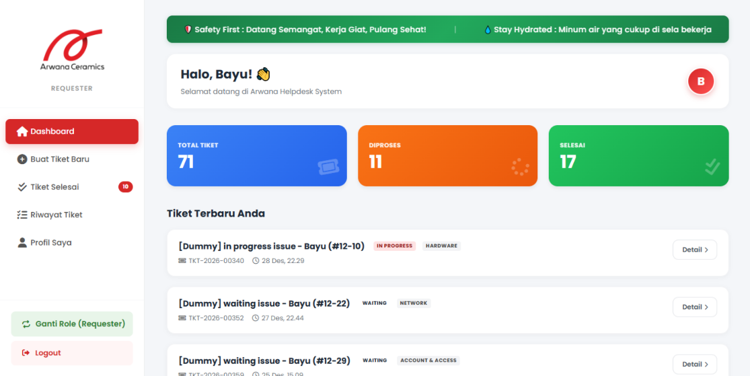Click Selamat datang di Arwana Helpdesk System
Screen dimensions: 750x376
(261, 91)
